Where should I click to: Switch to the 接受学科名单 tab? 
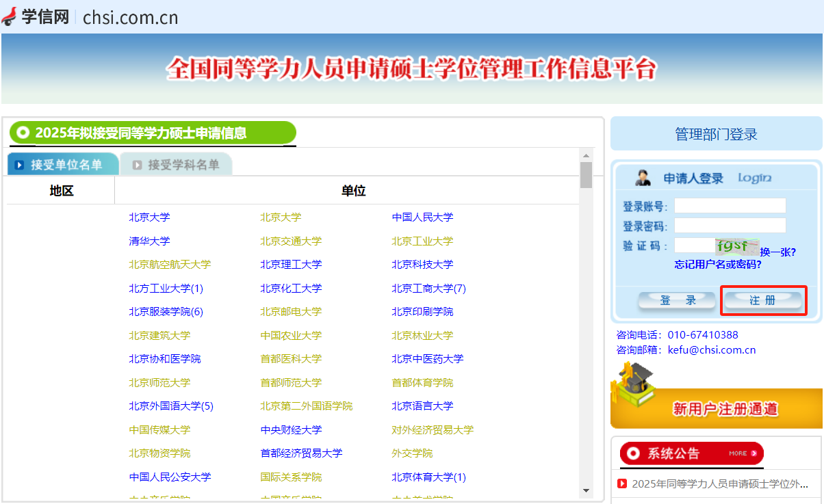click(x=177, y=165)
